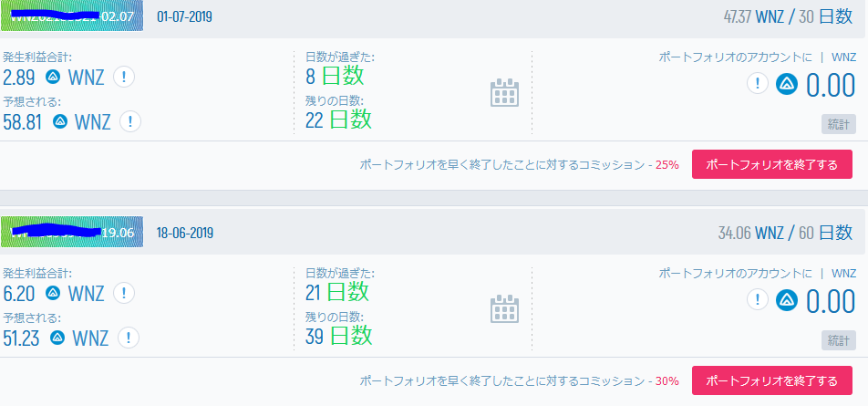
Task: Click account balance info icon in 18-06-2019 portfolio
Action: [x=758, y=299]
